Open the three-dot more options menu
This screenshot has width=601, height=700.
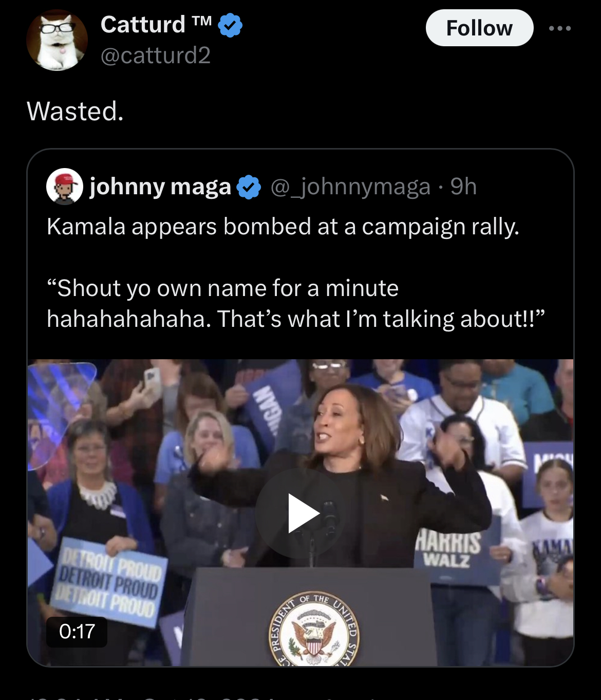559,28
